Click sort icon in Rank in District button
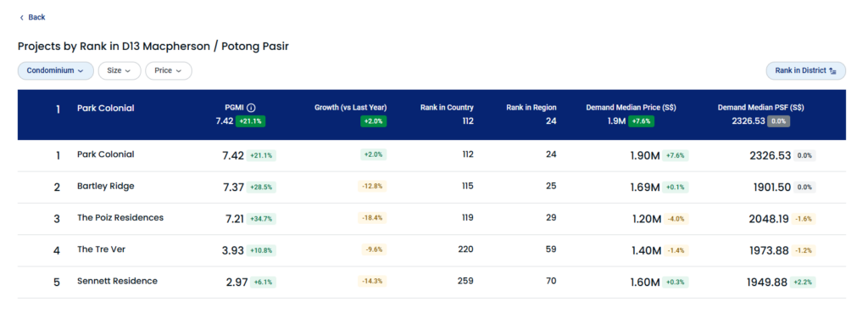 click(832, 71)
